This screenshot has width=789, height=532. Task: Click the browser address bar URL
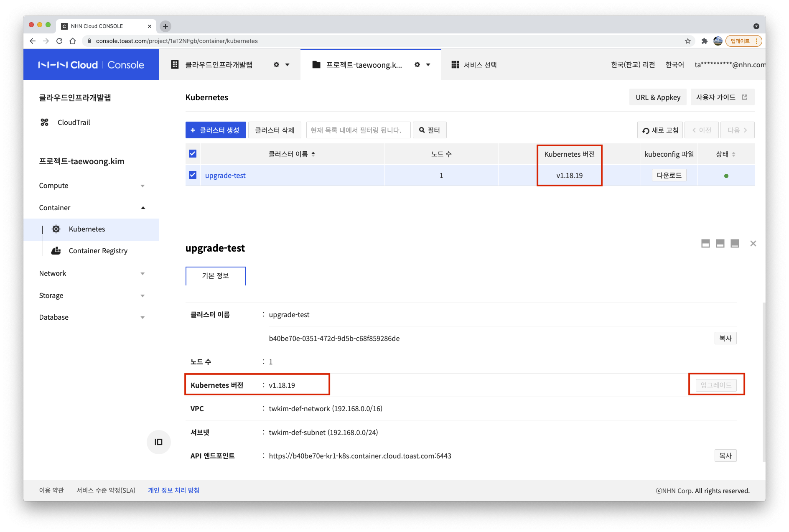pos(177,41)
